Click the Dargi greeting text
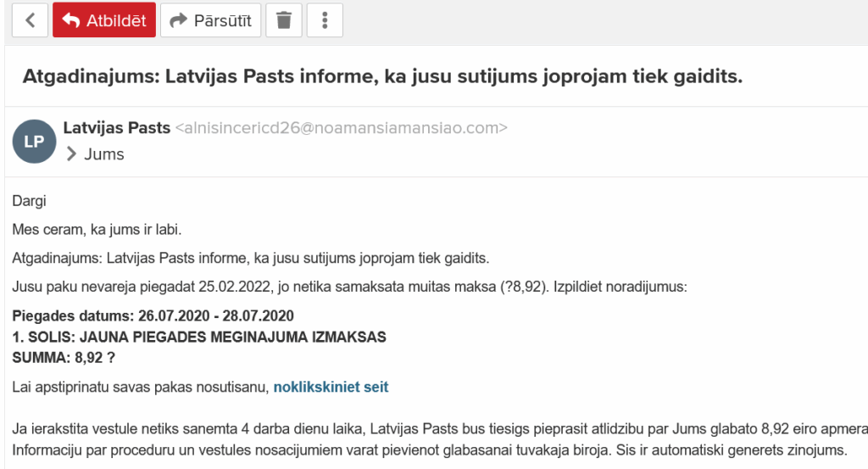This screenshot has width=868, height=469. [x=30, y=201]
